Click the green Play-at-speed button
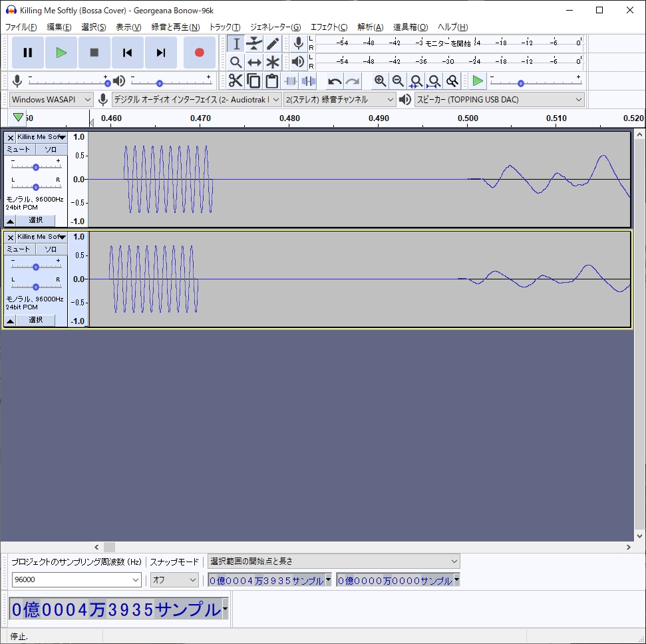 point(478,80)
